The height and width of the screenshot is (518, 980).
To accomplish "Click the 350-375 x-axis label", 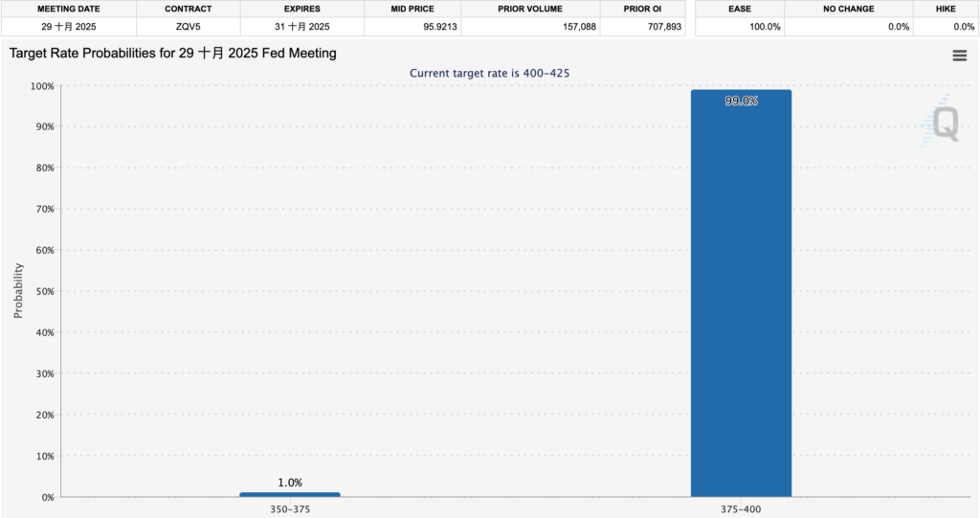I will 289,509.
